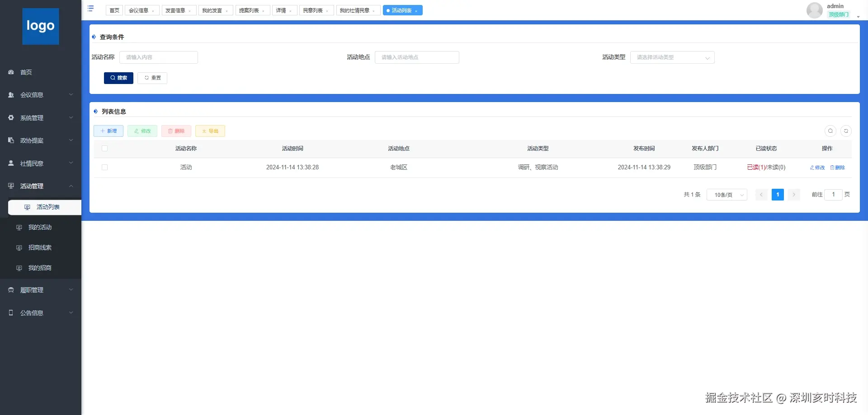Expand 系统管理 sidebar menu
Screen dimensions: 868x415
41,118
